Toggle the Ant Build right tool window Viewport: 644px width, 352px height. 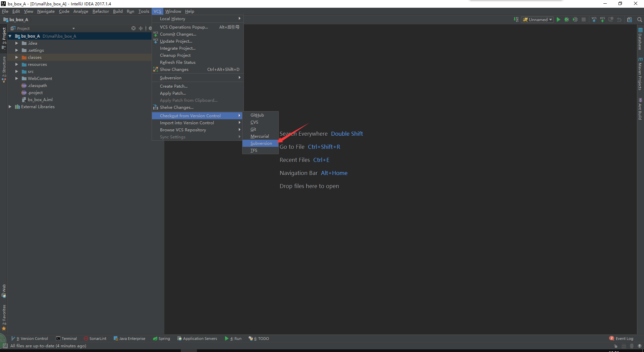(640, 108)
